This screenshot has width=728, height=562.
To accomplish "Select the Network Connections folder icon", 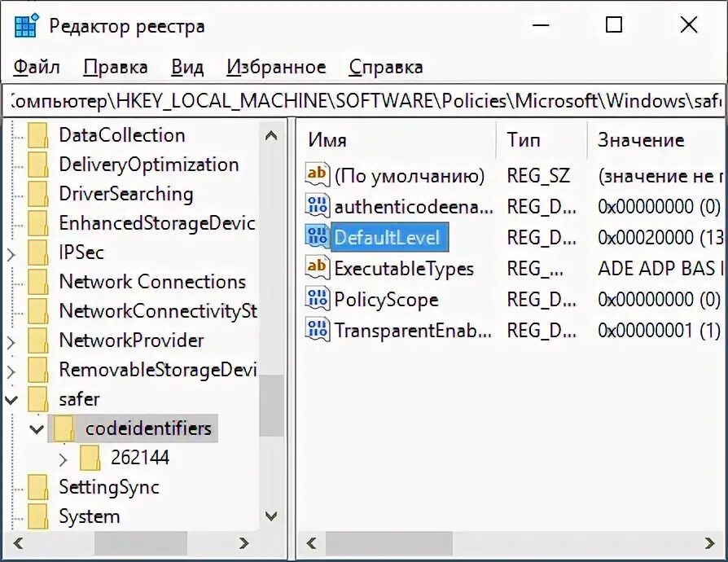I will (37, 282).
